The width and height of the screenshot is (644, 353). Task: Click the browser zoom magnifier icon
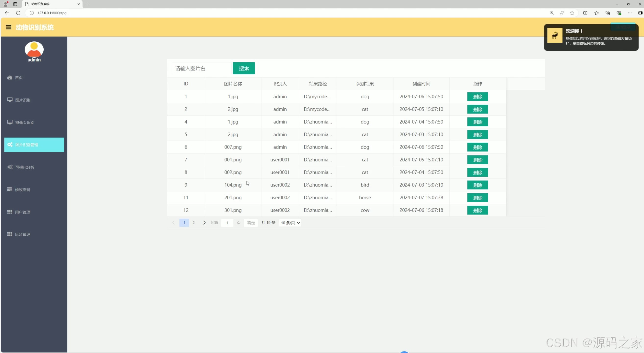(x=552, y=13)
